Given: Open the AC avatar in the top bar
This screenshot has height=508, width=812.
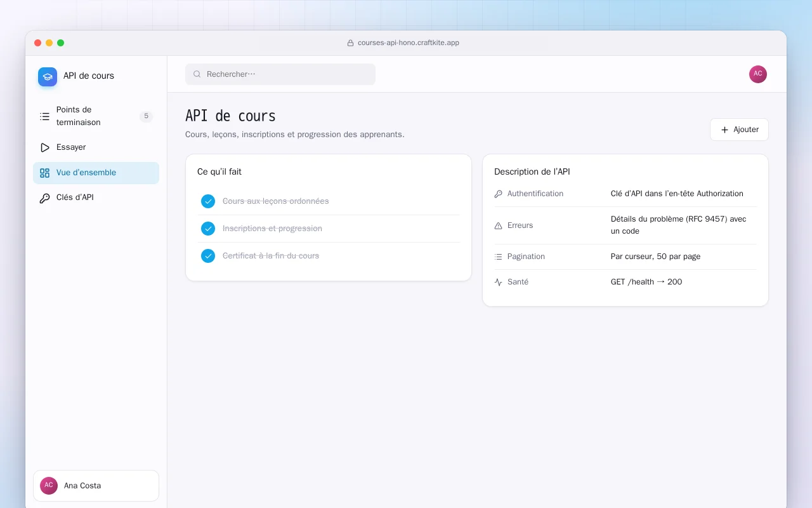Looking at the screenshot, I should 758,74.
